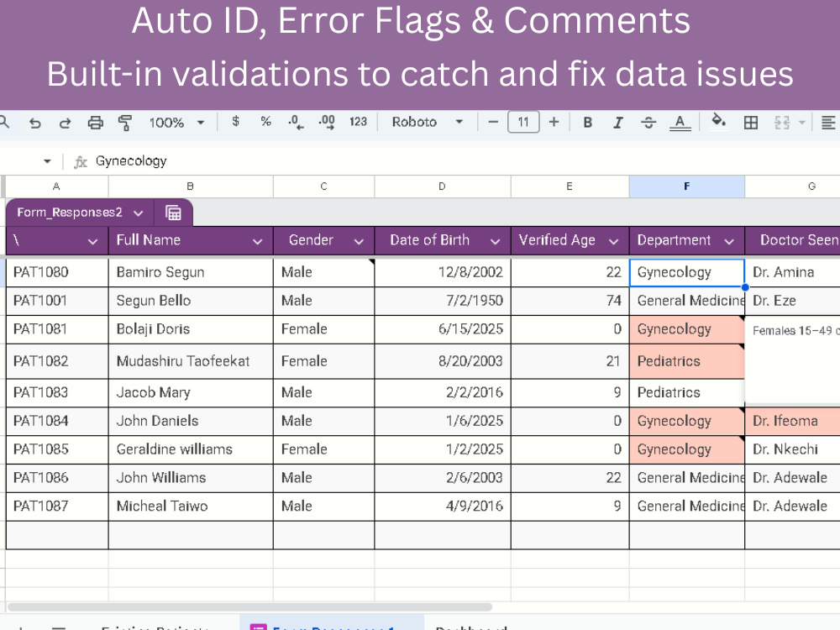Click cell PAT1080

tap(57, 273)
